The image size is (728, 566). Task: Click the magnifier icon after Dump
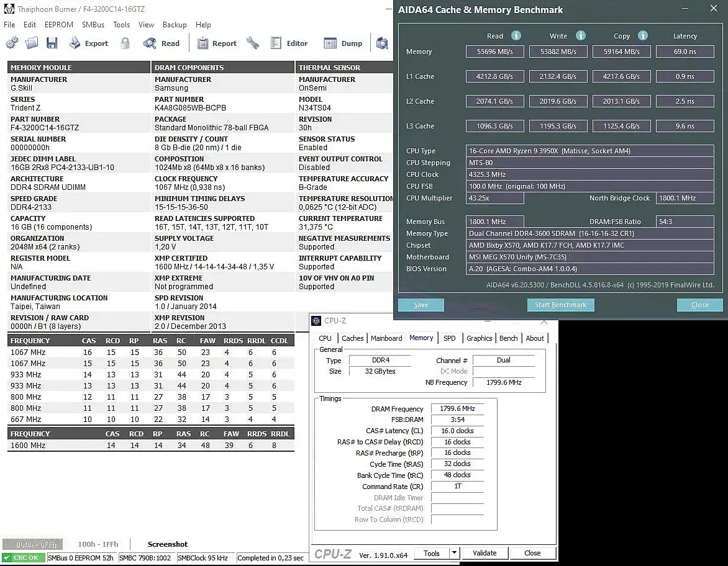click(381, 43)
